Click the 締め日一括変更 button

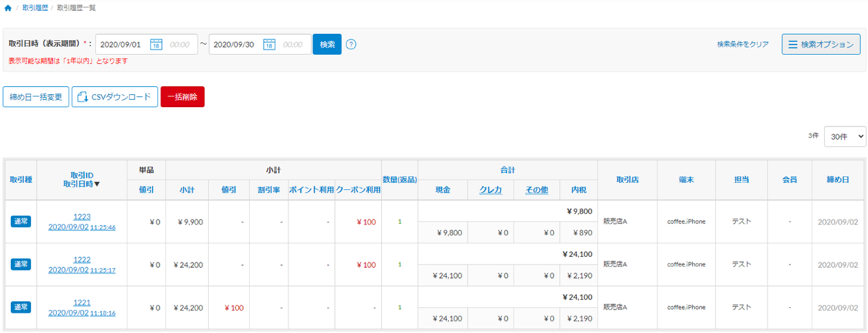tap(35, 97)
